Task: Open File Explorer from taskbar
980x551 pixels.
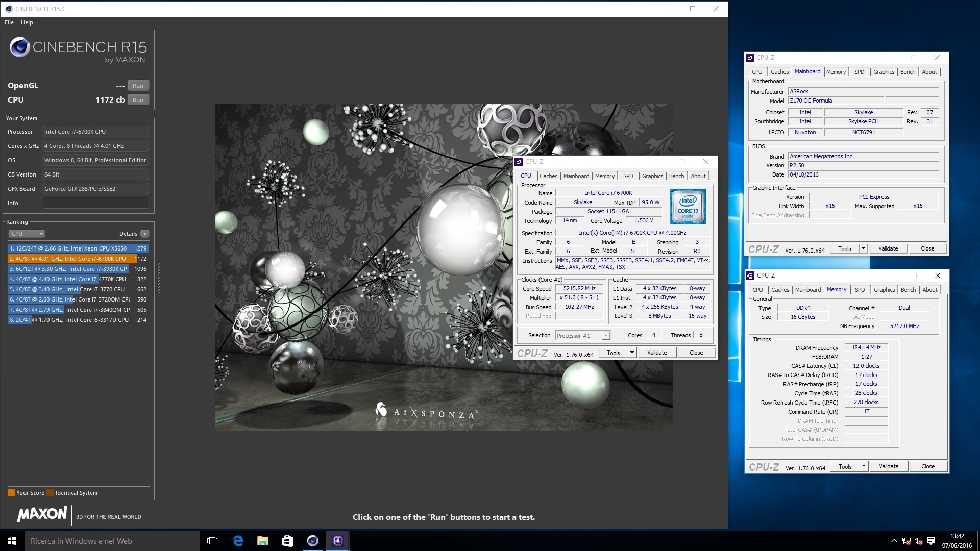Action: click(262, 541)
